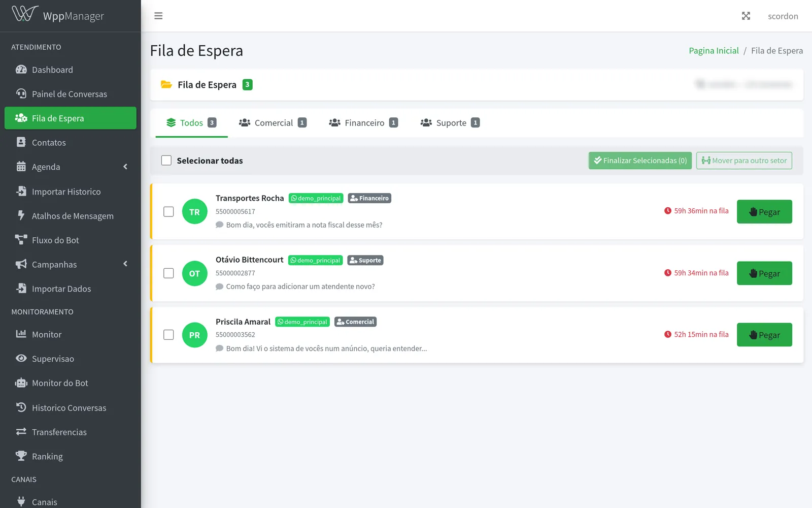Image resolution: width=812 pixels, height=508 pixels.
Task: Click Mover para outro setor button
Action: click(x=744, y=161)
